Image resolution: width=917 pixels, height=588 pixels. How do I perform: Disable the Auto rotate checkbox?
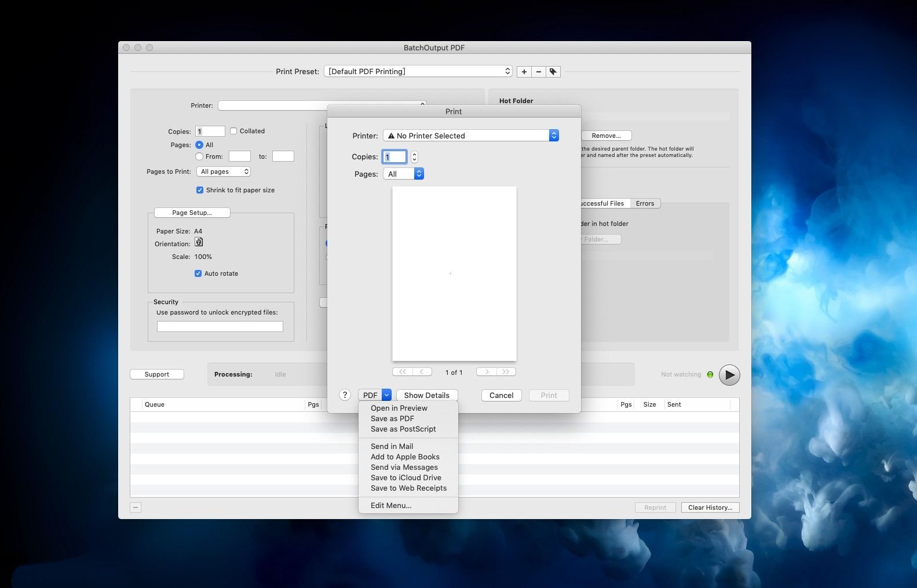coord(198,273)
